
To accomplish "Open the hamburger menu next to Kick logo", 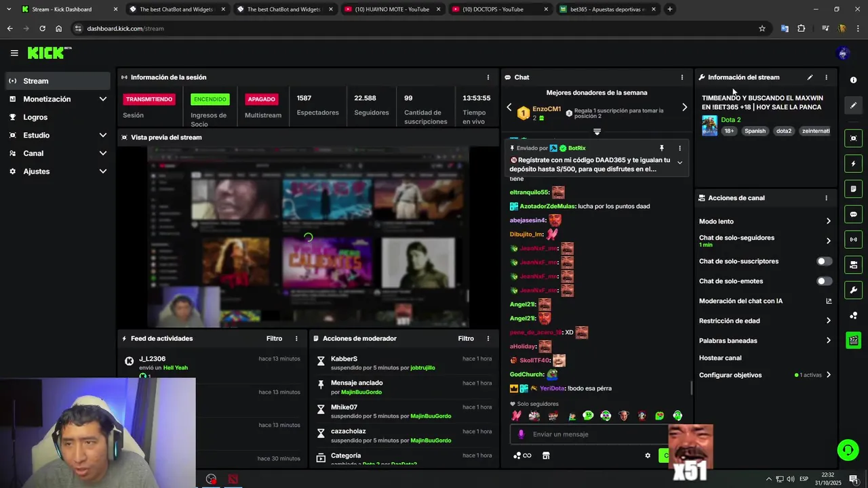I will [14, 53].
